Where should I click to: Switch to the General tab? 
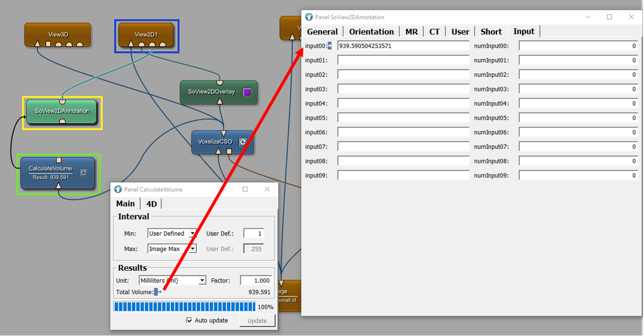(x=322, y=32)
